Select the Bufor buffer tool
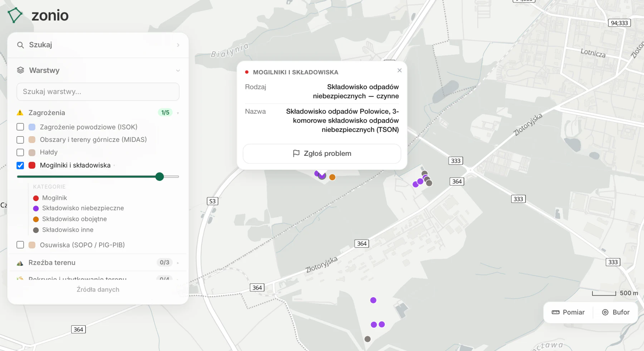The width and height of the screenshot is (644, 351). (x=616, y=312)
